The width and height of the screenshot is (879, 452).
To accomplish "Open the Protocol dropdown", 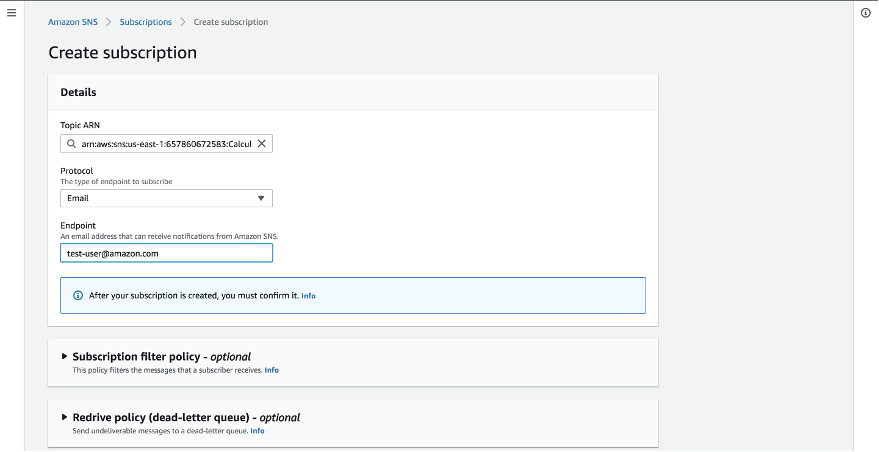I will [166, 198].
